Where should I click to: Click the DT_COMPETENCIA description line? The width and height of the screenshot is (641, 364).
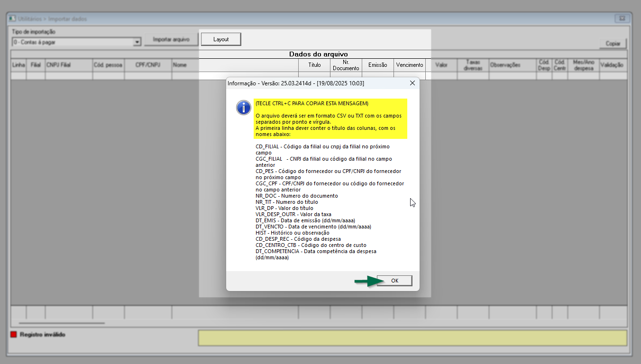point(316,255)
